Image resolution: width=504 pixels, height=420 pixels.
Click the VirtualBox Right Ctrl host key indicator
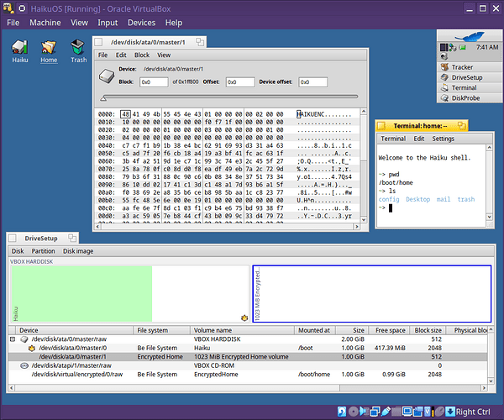473,412
